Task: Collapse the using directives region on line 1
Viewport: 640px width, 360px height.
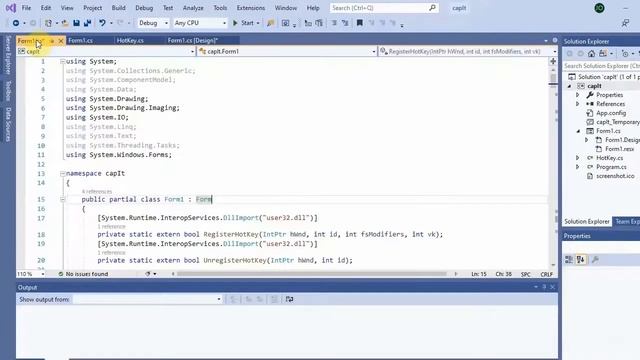Action: pyautogui.click(x=62, y=61)
